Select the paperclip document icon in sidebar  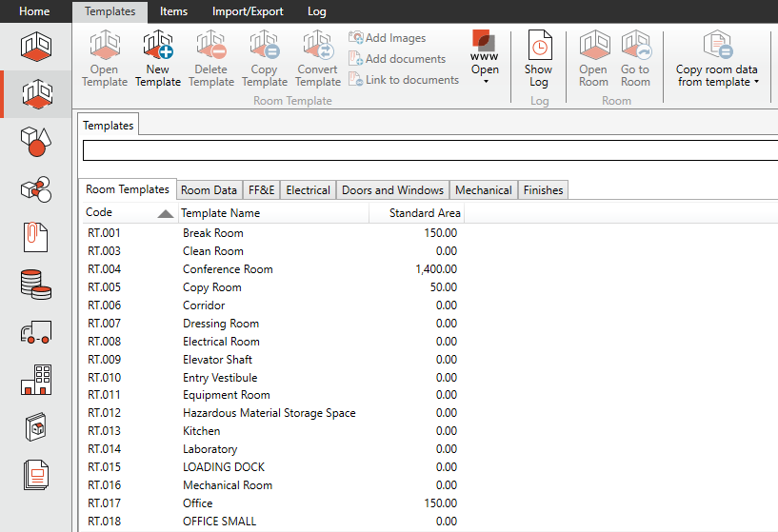pos(35,236)
